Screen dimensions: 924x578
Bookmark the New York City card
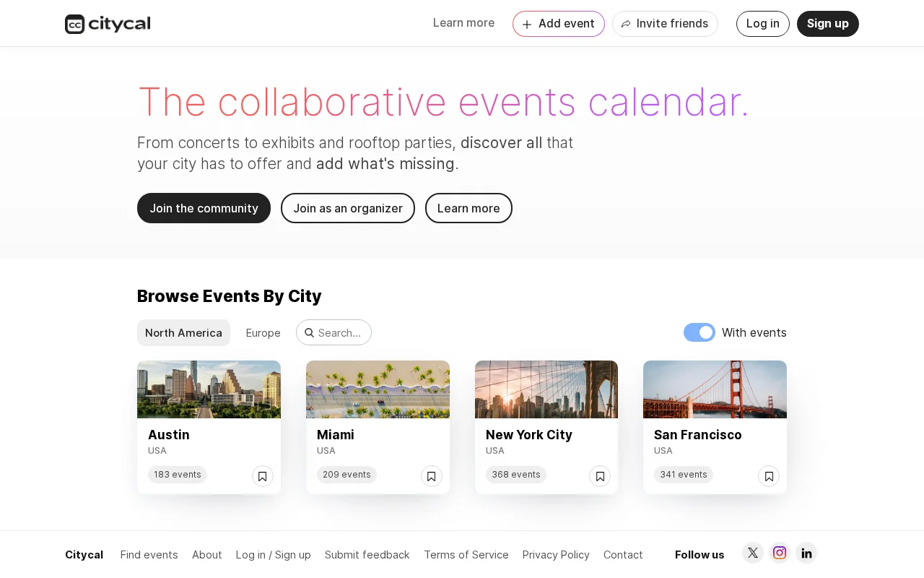[600, 476]
